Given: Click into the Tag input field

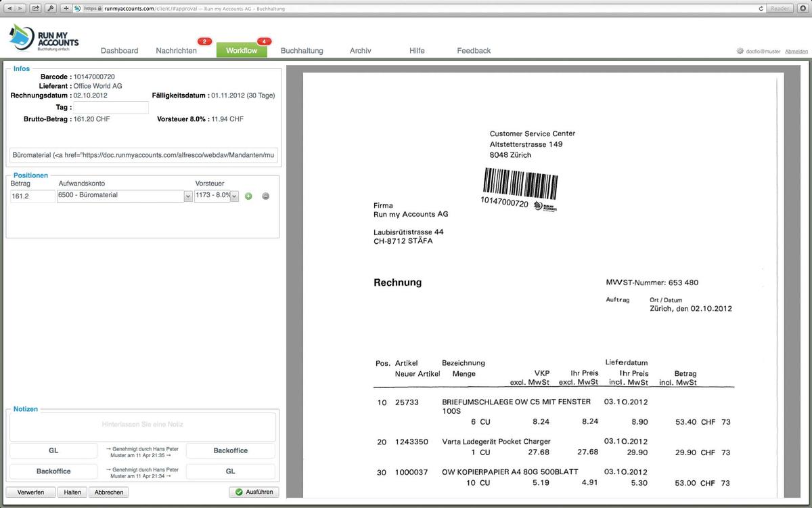Looking at the screenshot, I should [111, 107].
